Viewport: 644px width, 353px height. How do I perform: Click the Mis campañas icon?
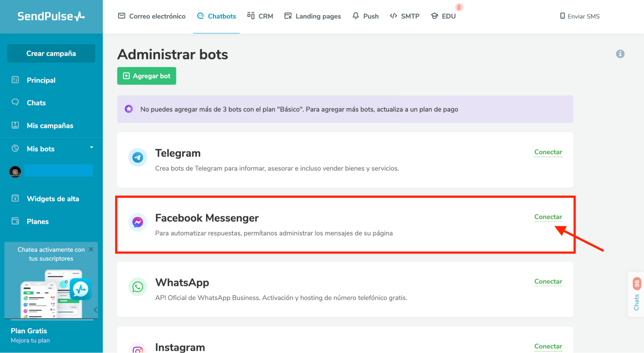[x=15, y=125]
